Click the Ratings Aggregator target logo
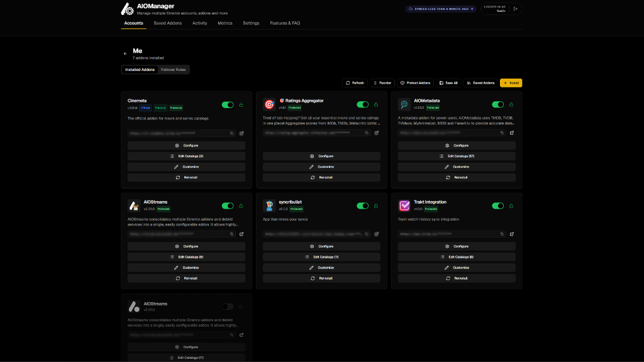This screenshot has width=644, height=362. (269, 105)
